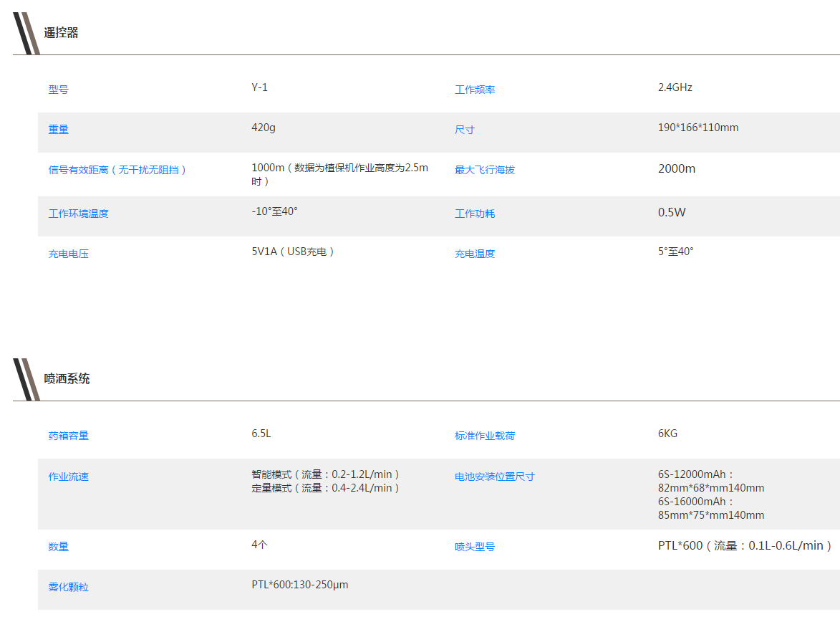Click the 最大飞行海拔 label
Screen dimensions: 840x622
tap(485, 170)
